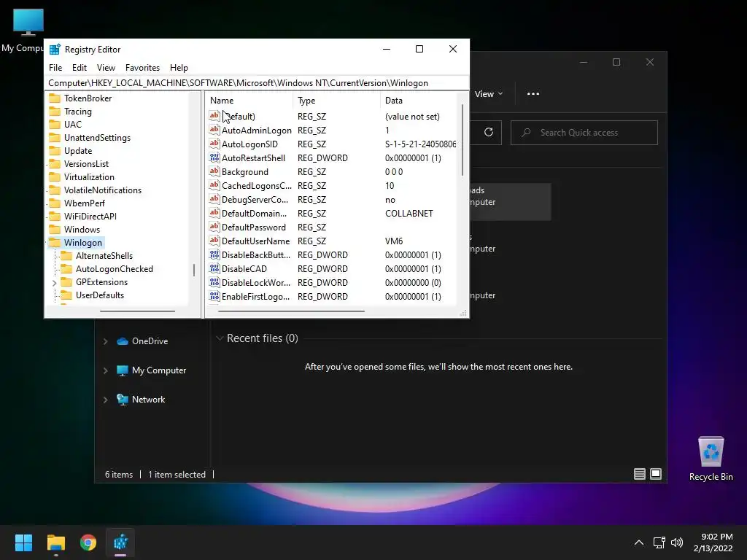
Task: Select the DisableCAD DWORD icon
Action: tap(214, 268)
